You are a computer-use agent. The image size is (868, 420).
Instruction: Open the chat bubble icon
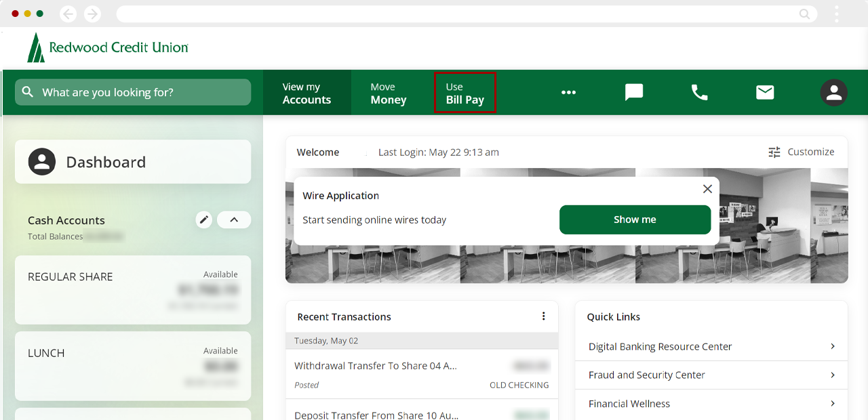pyautogui.click(x=634, y=92)
